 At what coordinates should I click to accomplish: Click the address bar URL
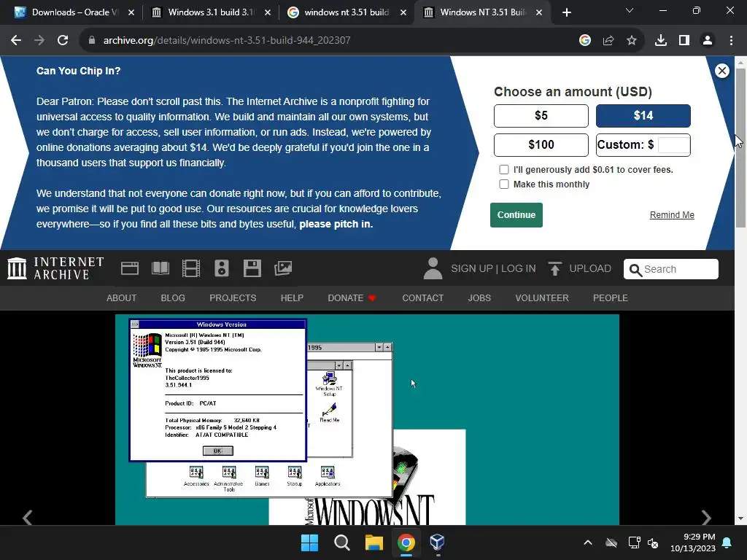pyautogui.click(x=227, y=41)
